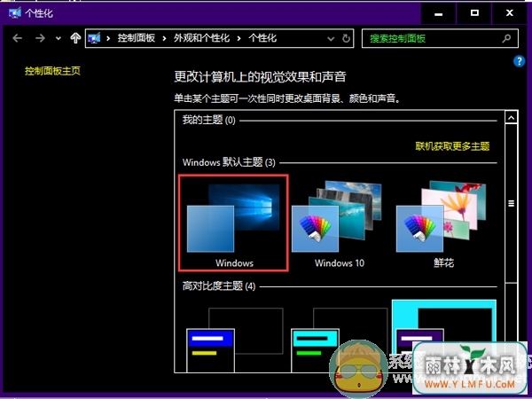Open 控制面板主页 link in sidebar

[52, 71]
